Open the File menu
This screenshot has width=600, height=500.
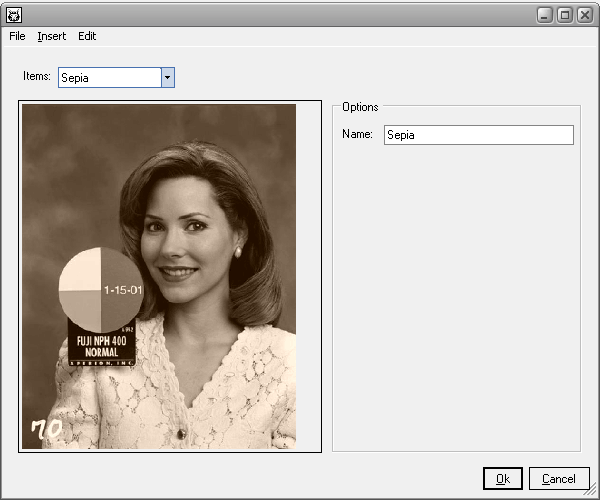point(17,36)
